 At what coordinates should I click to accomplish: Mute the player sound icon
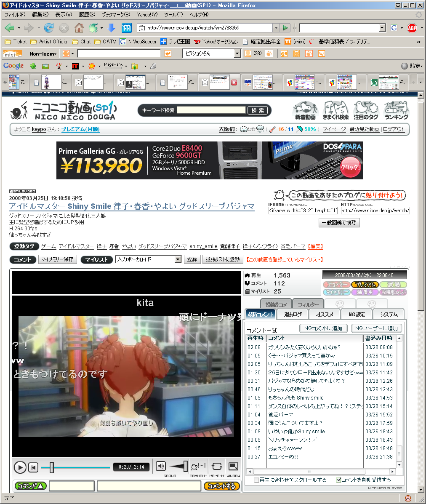click(161, 466)
